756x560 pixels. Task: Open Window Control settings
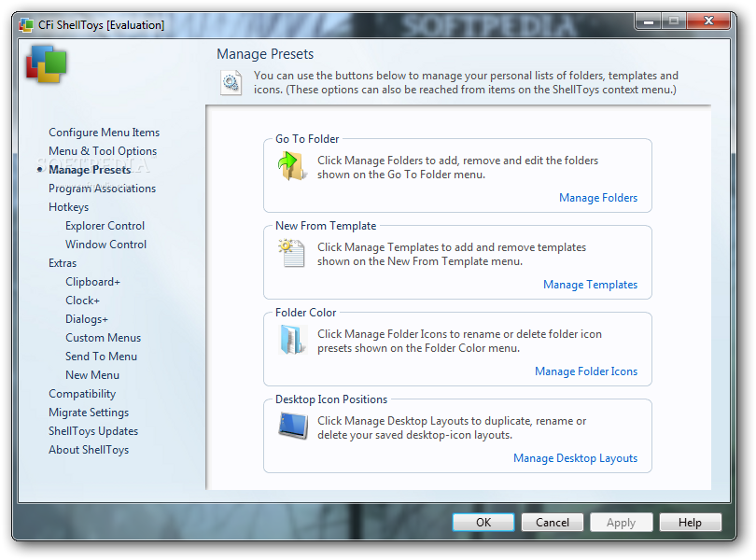click(106, 245)
